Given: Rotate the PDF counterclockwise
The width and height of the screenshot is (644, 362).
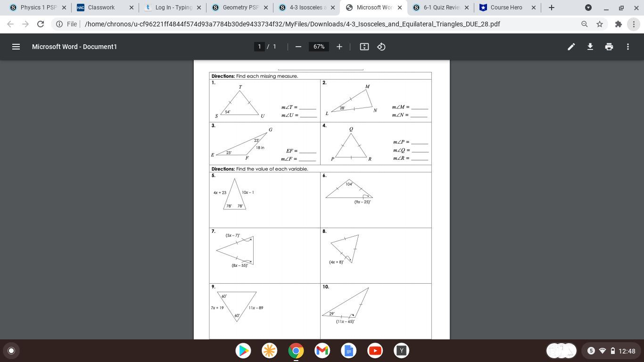Looking at the screenshot, I should coord(381,47).
